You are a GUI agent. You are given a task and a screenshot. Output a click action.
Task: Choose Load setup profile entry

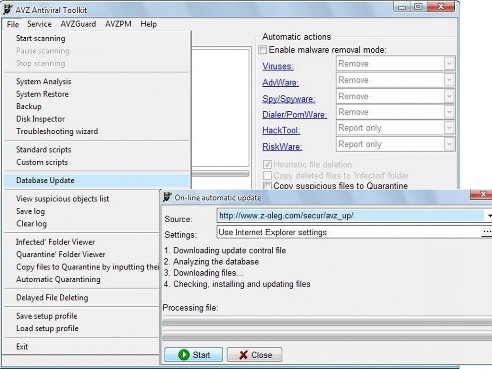pyautogui.click(x=82, y=328)
